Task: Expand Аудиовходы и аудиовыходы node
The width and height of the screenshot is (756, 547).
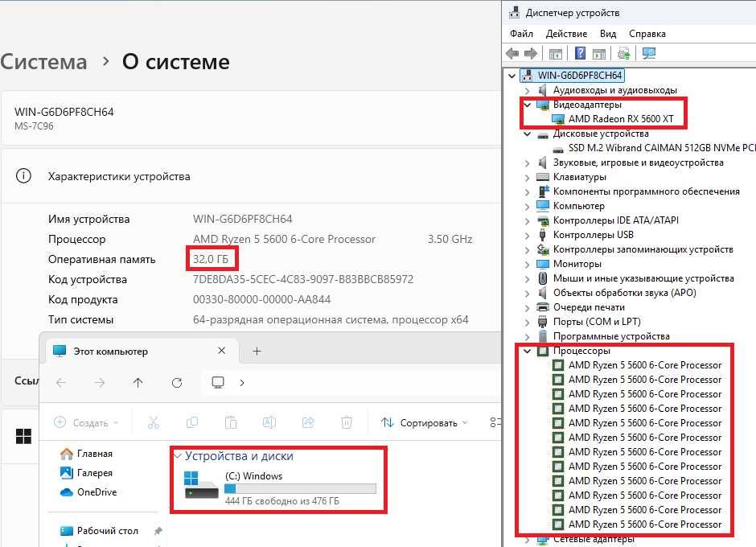Action: point(527,91)
